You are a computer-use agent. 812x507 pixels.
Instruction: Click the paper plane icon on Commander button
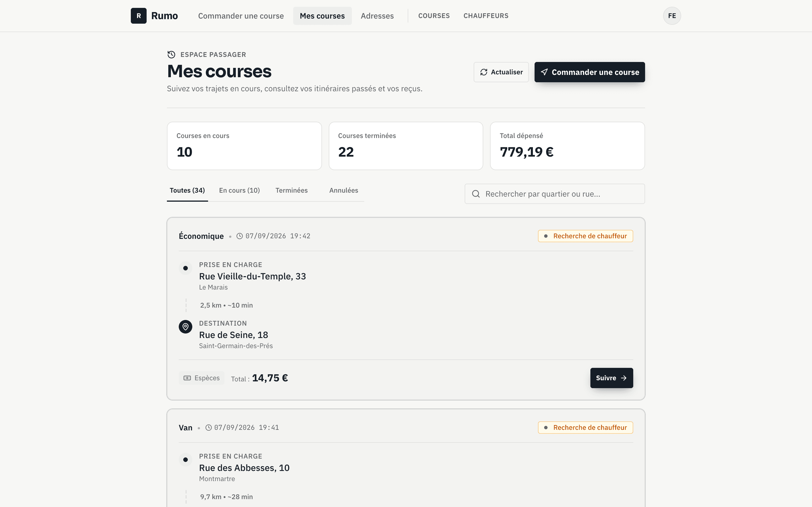(x=544, y=72)
